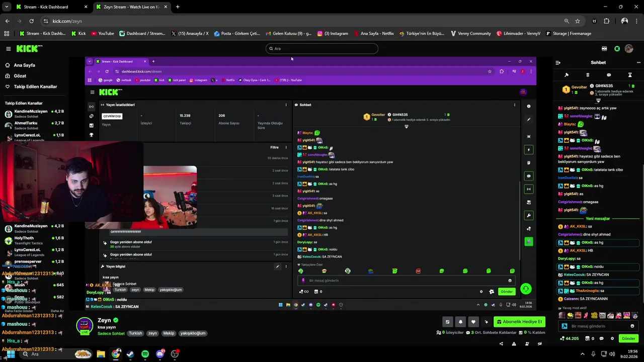This screenshot has height=362, width=644.
Task: Open YouTube bookmark in bookmarks bar
Action: (x=102, y=34)
